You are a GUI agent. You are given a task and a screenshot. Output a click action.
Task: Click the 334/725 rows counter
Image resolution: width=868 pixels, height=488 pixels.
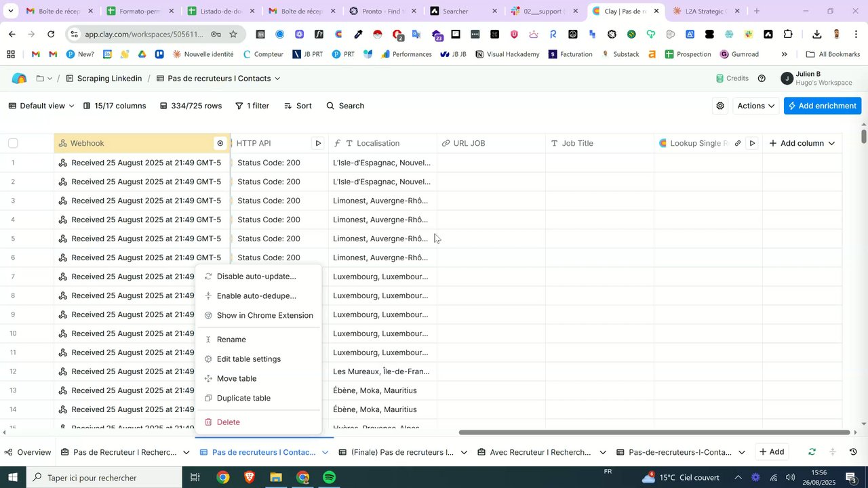pos(191,106)
